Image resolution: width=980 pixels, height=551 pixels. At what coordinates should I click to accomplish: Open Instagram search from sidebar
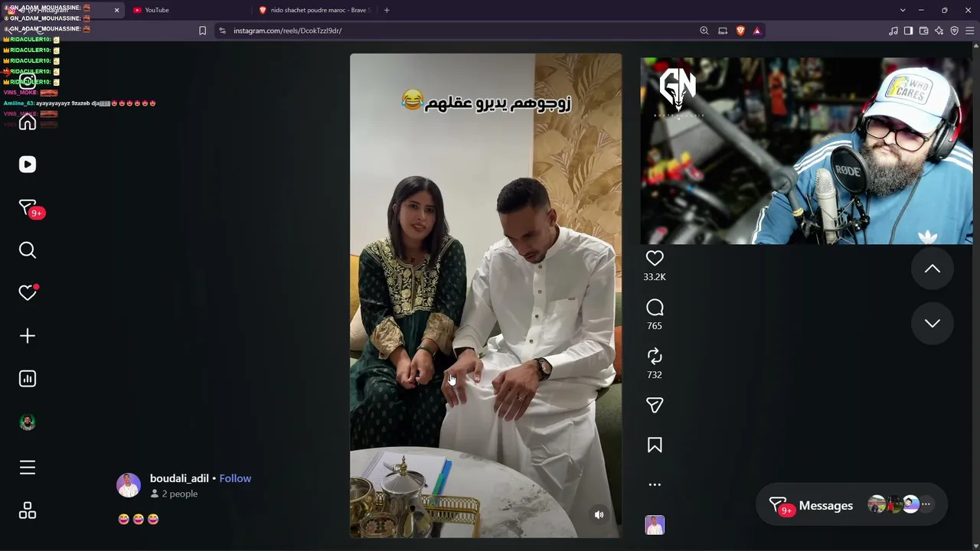(x=28, y=250)
